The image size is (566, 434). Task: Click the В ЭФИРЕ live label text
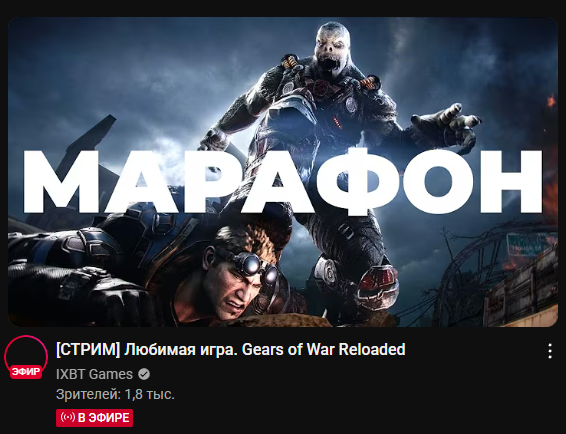point(104,418)
